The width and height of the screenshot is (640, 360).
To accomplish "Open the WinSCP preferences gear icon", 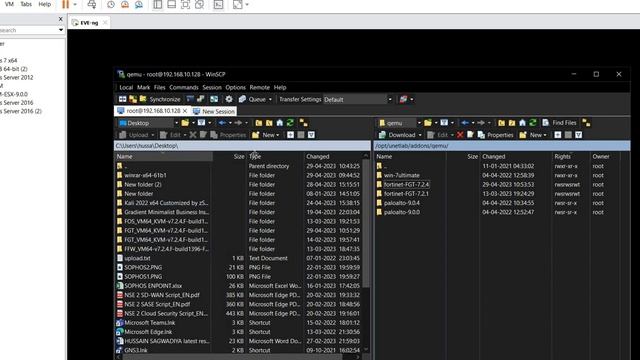I will pos(229,99).
